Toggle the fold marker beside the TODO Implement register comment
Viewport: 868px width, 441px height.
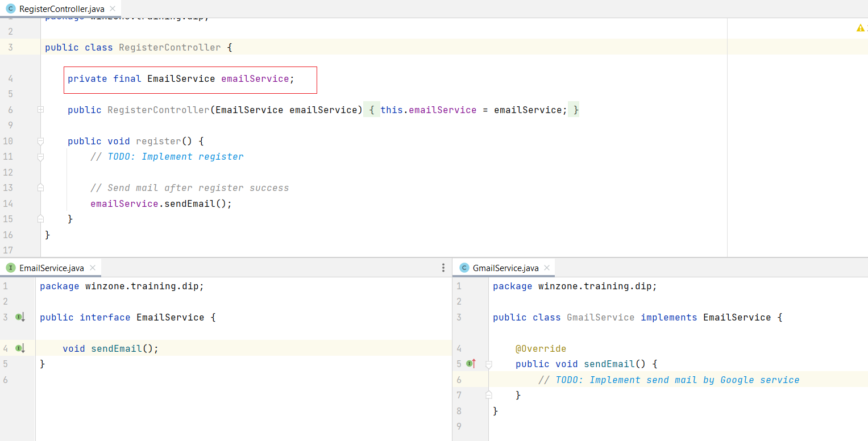click(40, 157)
